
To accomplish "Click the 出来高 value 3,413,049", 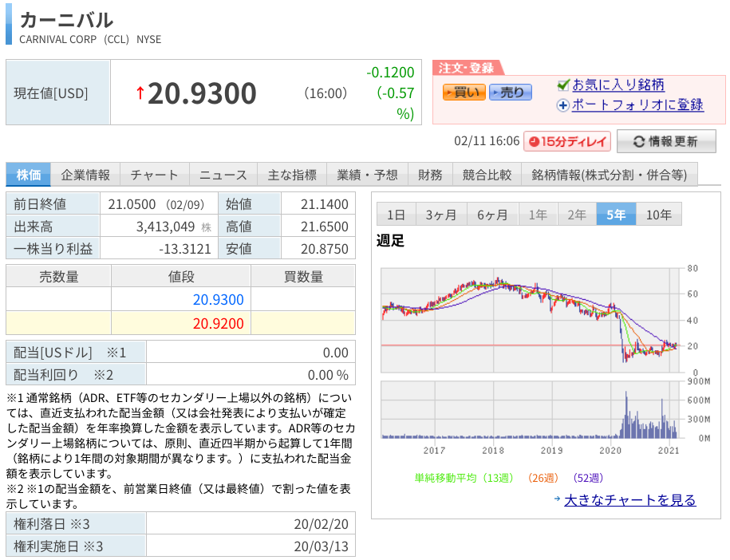I will 165,227.
